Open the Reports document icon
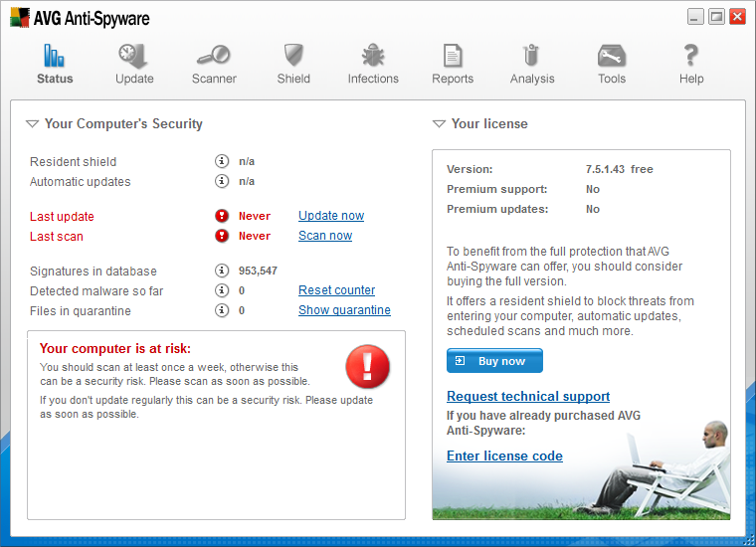 click(x=453, y=56)
